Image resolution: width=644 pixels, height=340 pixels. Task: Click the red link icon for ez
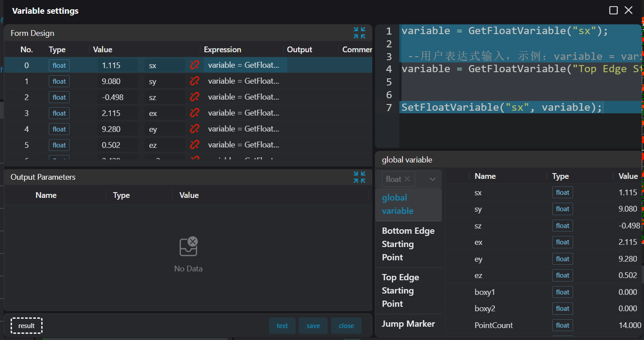click(195, 145)
